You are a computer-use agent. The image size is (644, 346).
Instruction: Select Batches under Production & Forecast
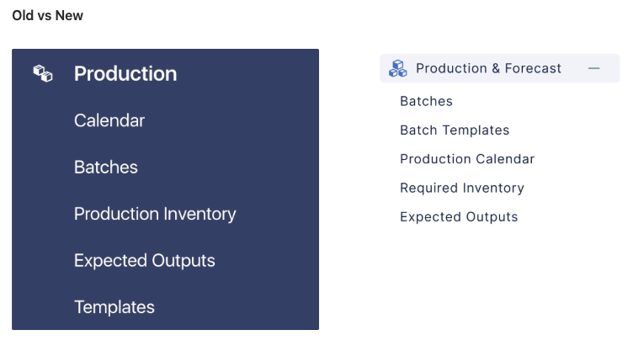coord(426,101)
